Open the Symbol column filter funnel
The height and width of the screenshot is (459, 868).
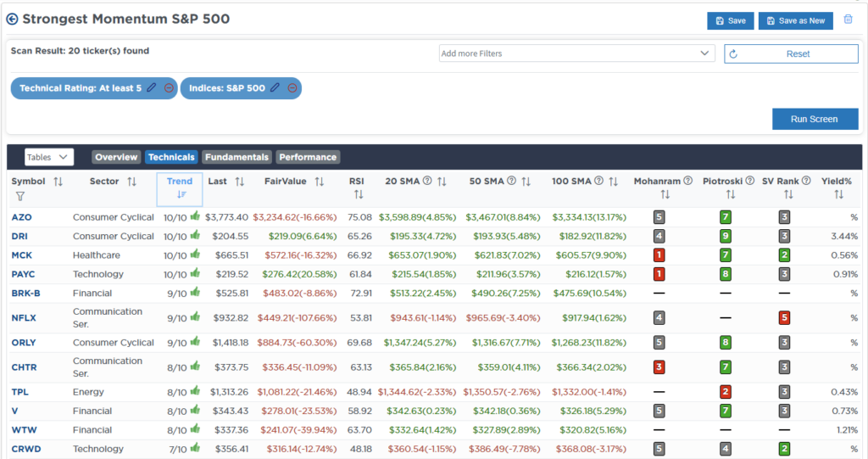pos(20,196)
